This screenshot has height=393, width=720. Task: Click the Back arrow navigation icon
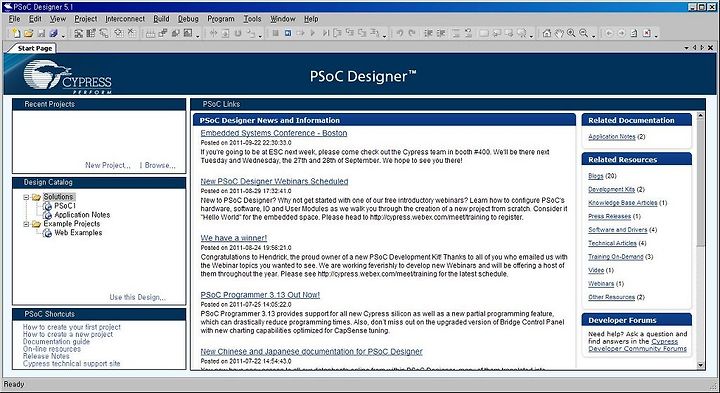(609, 33)
